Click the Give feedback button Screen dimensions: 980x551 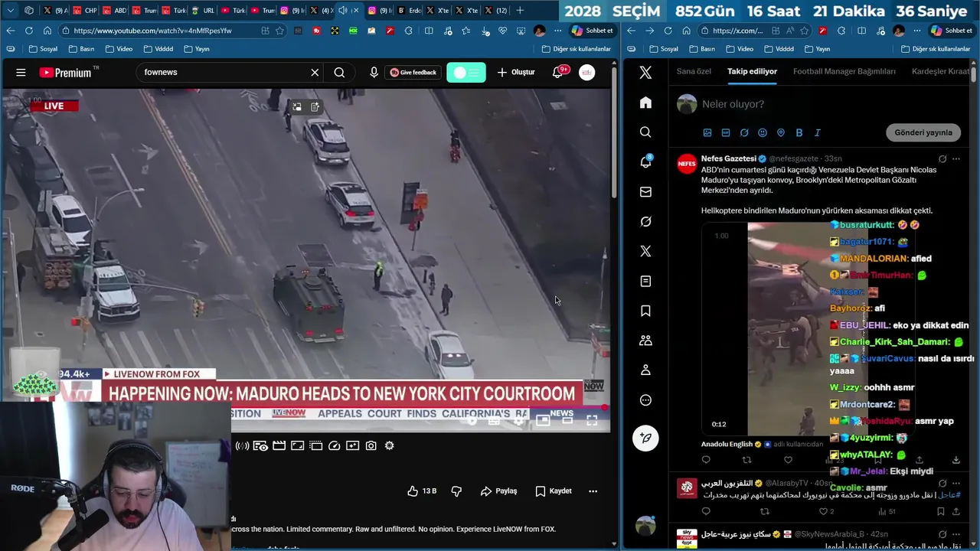pyautogui.click(x=413, y=72)
